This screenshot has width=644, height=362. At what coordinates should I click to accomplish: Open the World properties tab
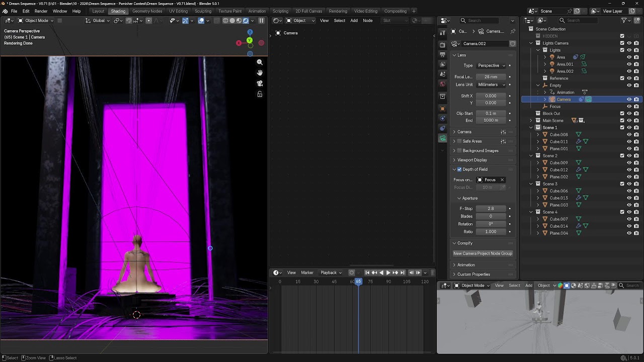coord(442,84)
